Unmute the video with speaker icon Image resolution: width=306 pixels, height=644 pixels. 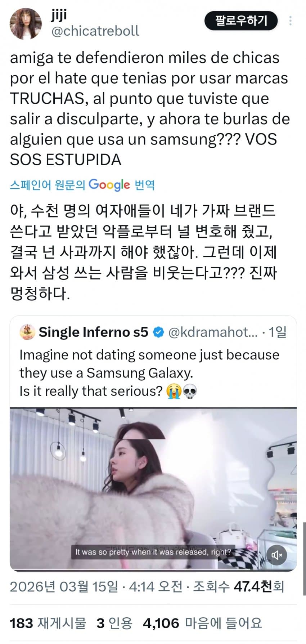277,555
